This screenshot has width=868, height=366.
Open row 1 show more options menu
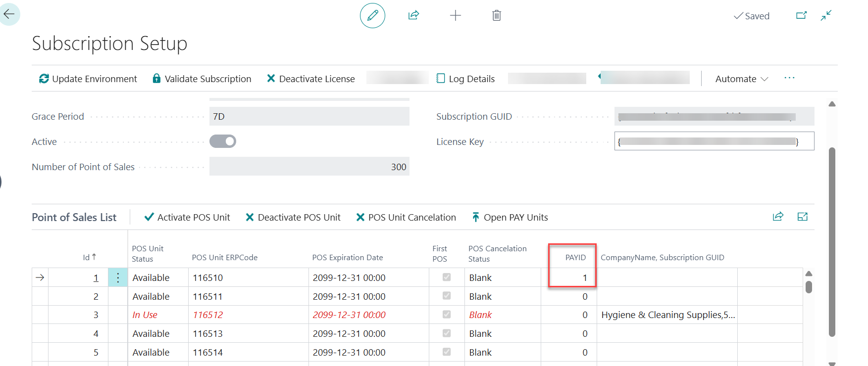tap(118, 278)
